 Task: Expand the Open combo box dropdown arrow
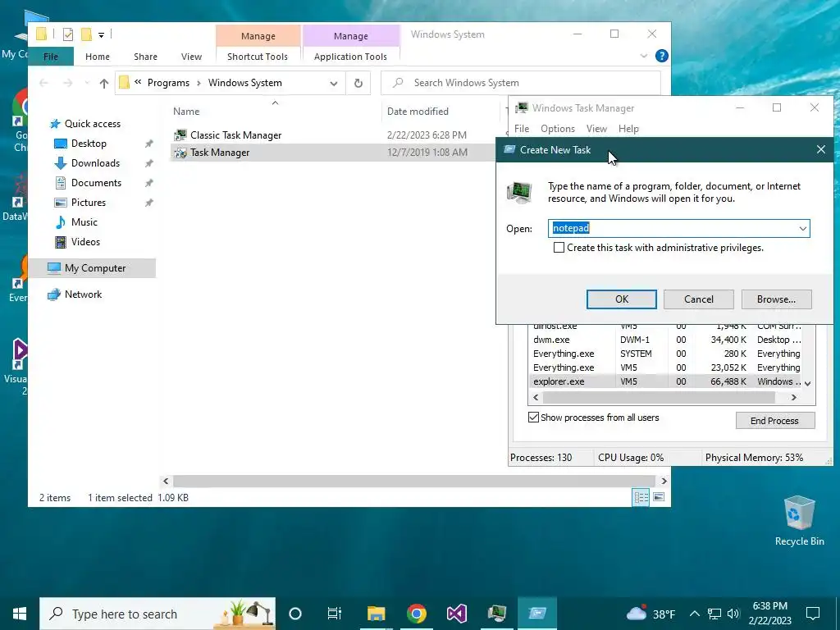[x=802, y=229]
